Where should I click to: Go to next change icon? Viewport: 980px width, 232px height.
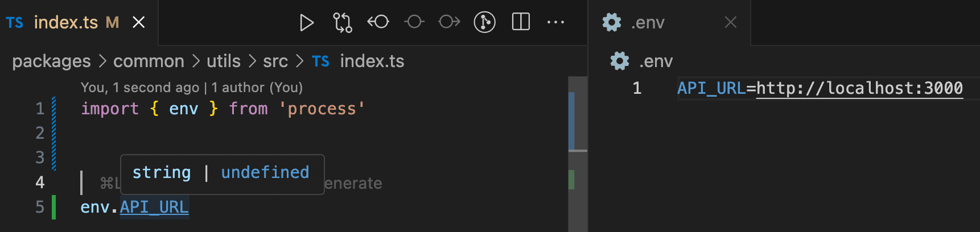point(450,22)
